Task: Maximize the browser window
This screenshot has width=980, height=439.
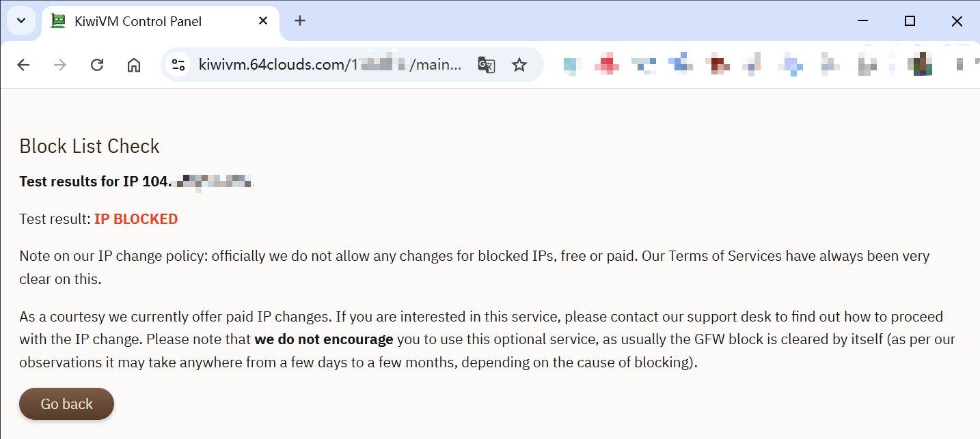Action: coord(910,21)
